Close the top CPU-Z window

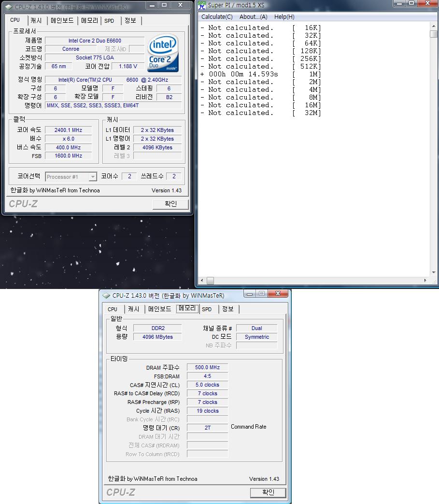(181, 5)
